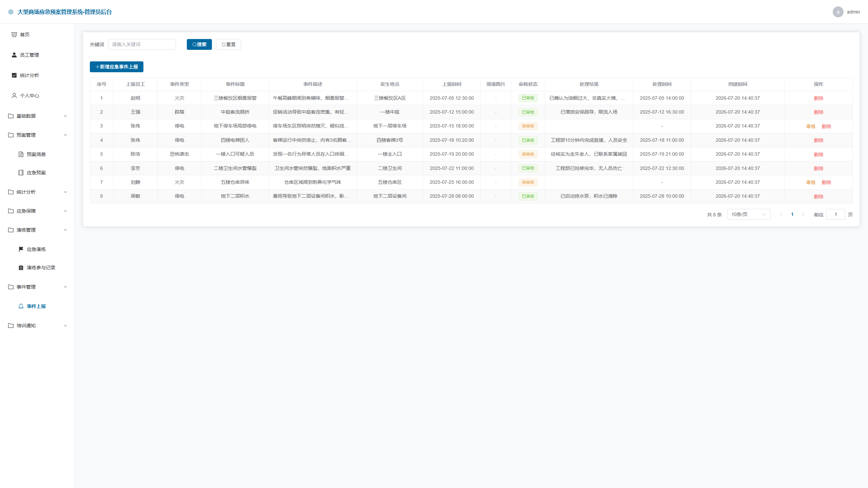Viewport: 868px width, 488px height.
Task: Click the 踩踏 event type cell
Action: pos(179,112)
